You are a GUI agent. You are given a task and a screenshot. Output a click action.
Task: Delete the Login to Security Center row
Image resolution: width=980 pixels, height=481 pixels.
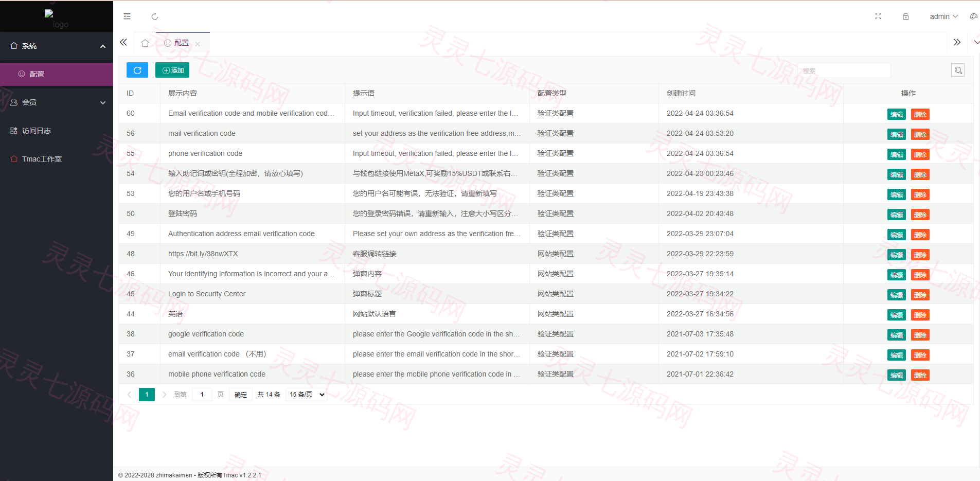click(920, 295)
